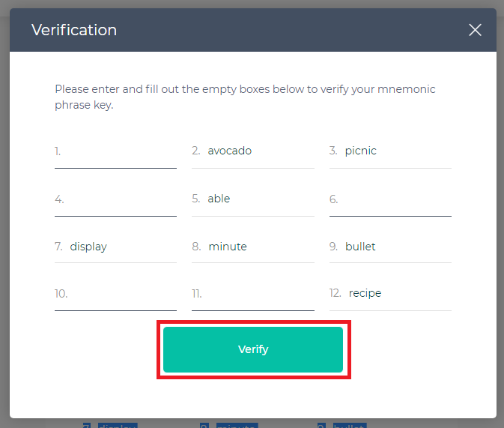Click the Verification dialog title text
The height and width of the screenshot is (428, 504).
(x=74, y=30)
